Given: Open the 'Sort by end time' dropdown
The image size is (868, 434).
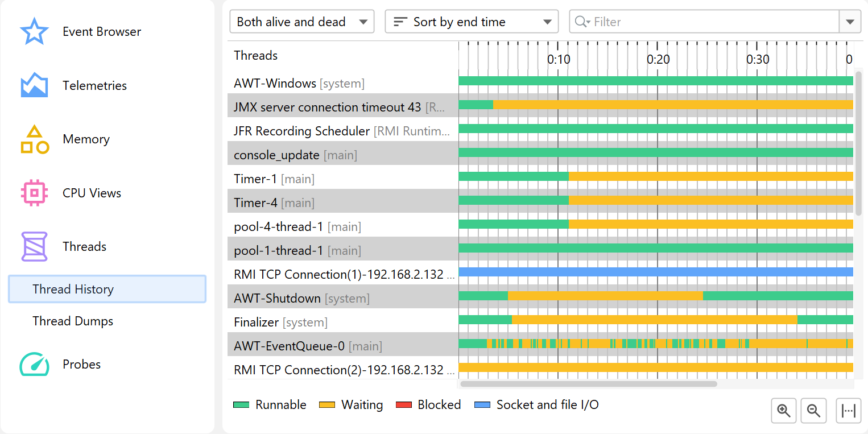Looking at the screenshot, I should [x=472, y=22].
